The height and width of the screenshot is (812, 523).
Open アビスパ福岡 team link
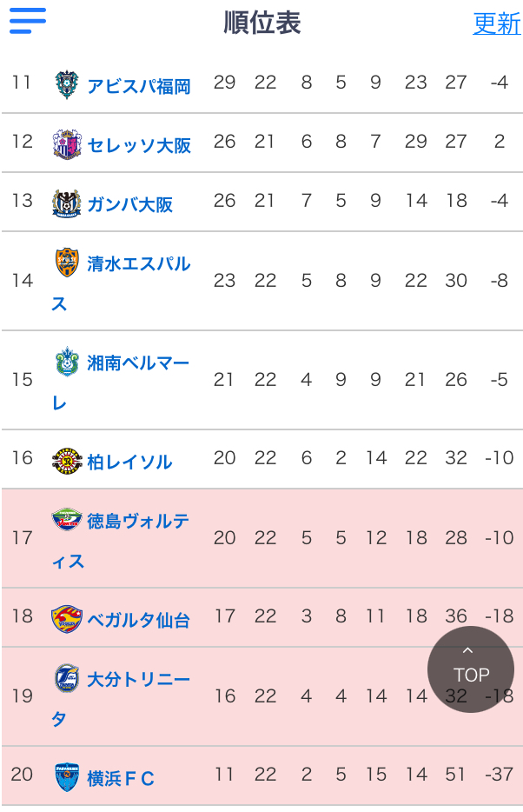[139, 86]
